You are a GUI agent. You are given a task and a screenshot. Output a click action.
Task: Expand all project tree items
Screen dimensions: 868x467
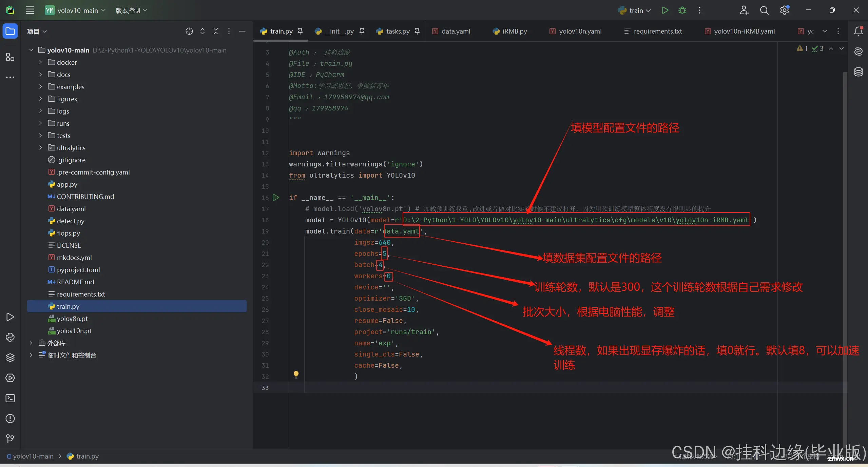coord(202,31)
